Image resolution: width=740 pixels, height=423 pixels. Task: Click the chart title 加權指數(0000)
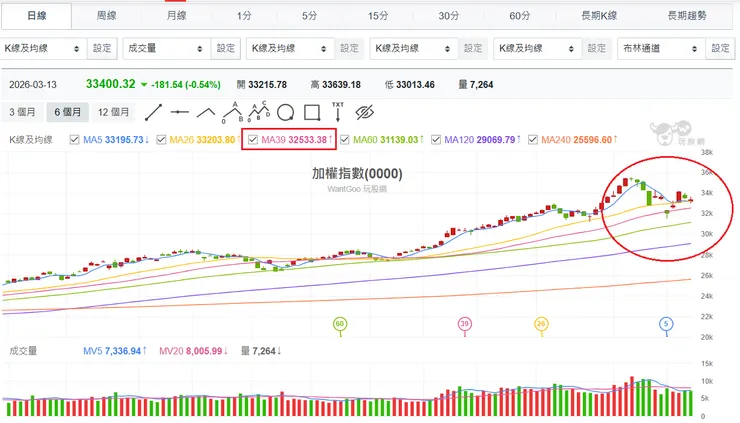pyautogui.click(x=357, y=174)
